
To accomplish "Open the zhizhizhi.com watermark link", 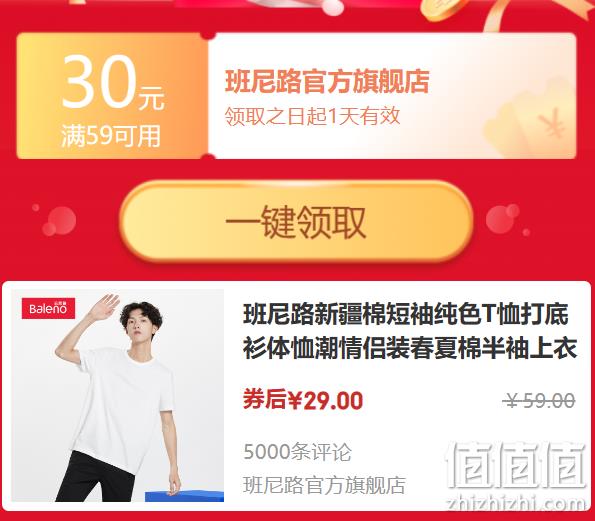I will pyautogui.click(x=515, y=503).
